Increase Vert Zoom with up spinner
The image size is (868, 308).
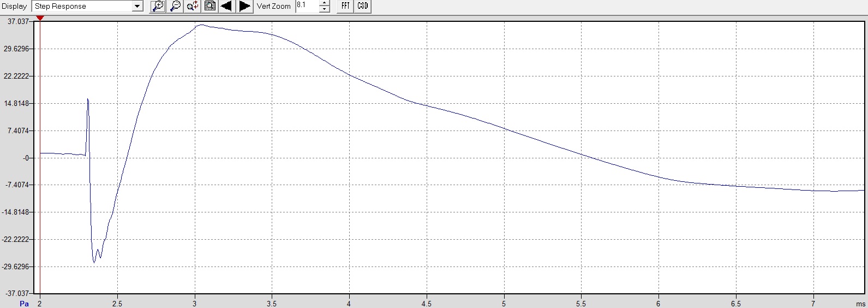coord(325,3)
